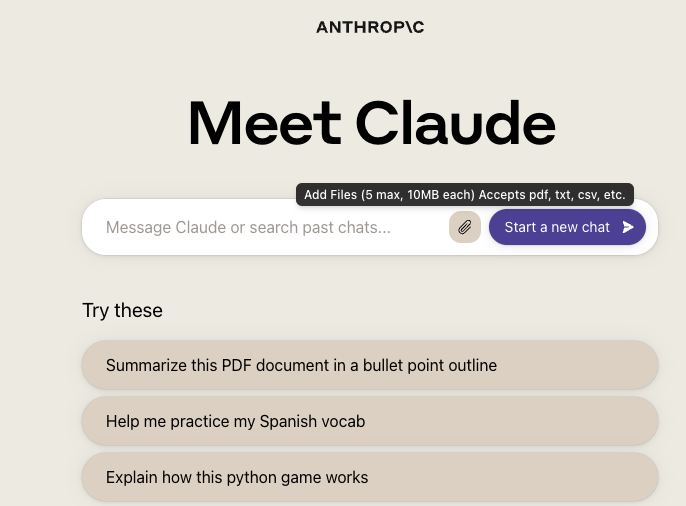Click the word 'Claude' in the headline
Screen dimensions: 686x506
coord(455,123)
